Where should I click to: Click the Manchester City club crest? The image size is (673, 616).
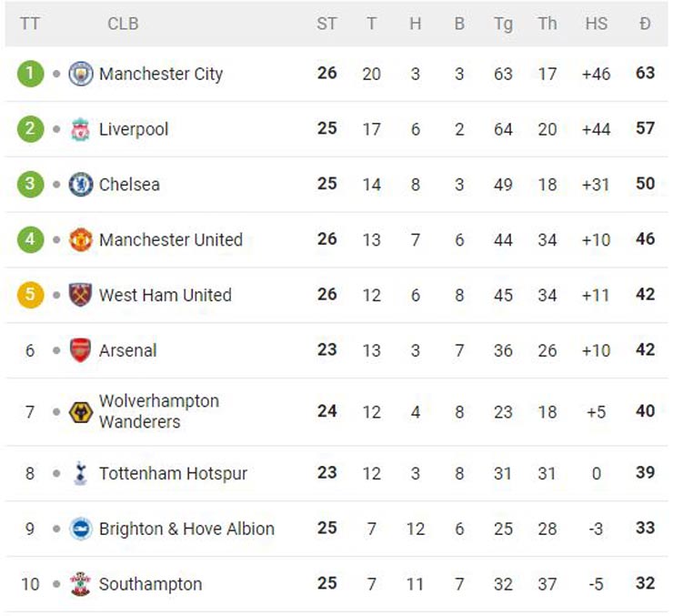pos(81,74)
